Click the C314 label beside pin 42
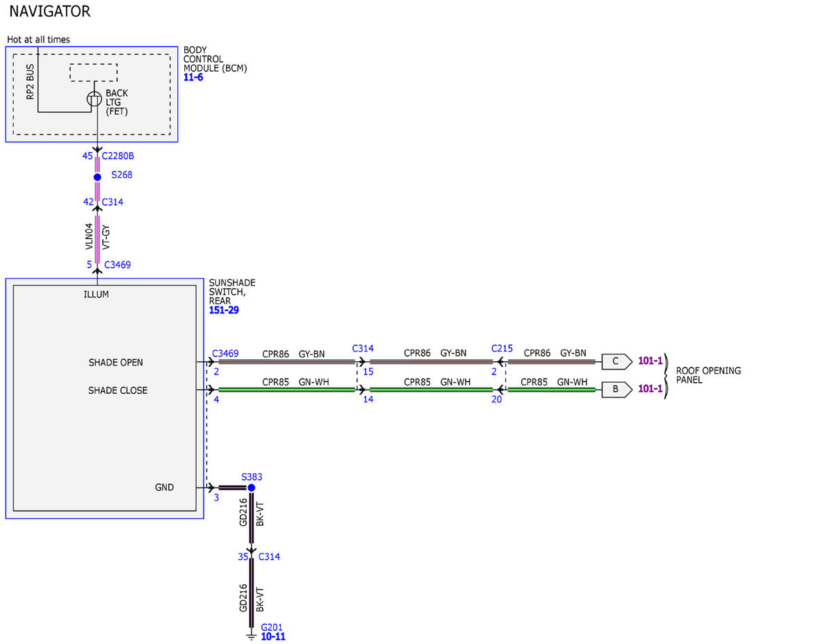 (x=113, y=202)
